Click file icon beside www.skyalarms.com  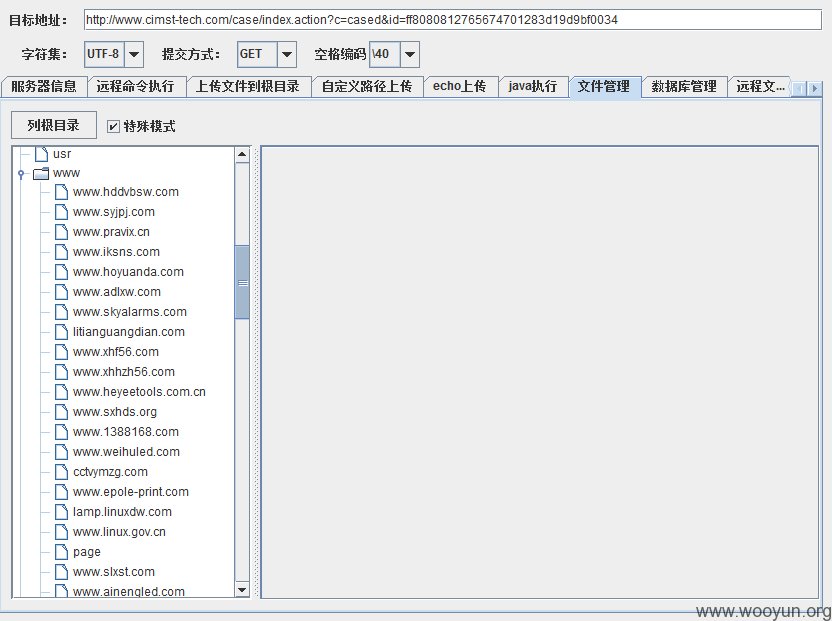coord(62,312)
